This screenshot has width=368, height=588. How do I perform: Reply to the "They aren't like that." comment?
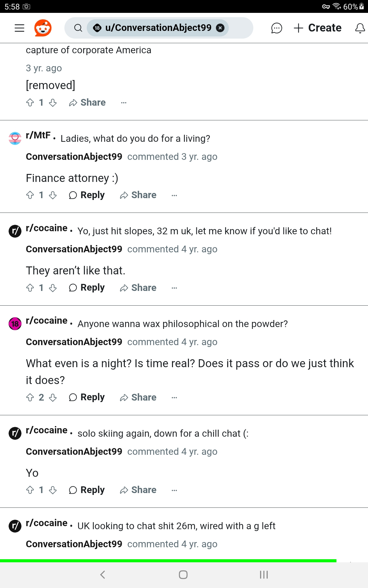tap(87, 288)
